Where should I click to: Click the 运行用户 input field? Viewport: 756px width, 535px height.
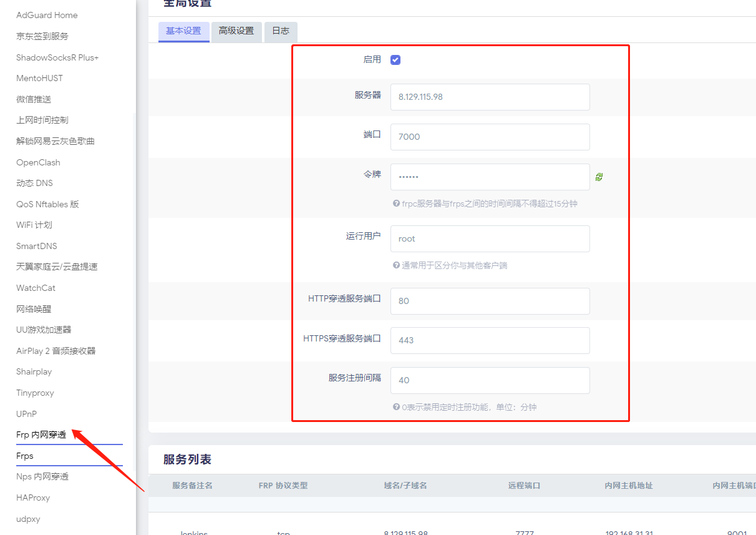click(x=490, y=238)
